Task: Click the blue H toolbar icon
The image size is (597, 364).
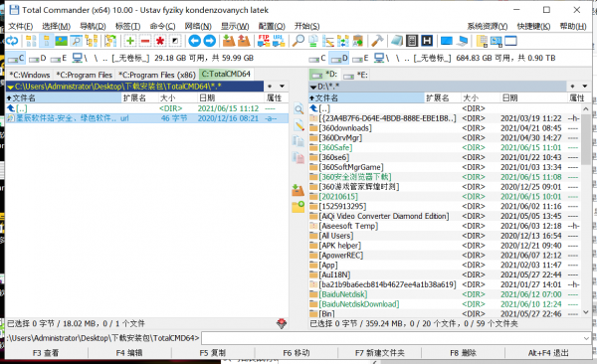Action: (427, 41)
